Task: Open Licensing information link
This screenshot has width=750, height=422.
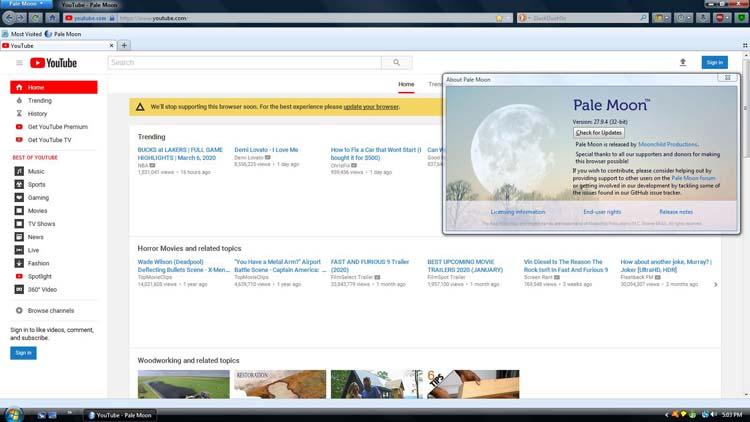Action: click(x=518, y=212)
